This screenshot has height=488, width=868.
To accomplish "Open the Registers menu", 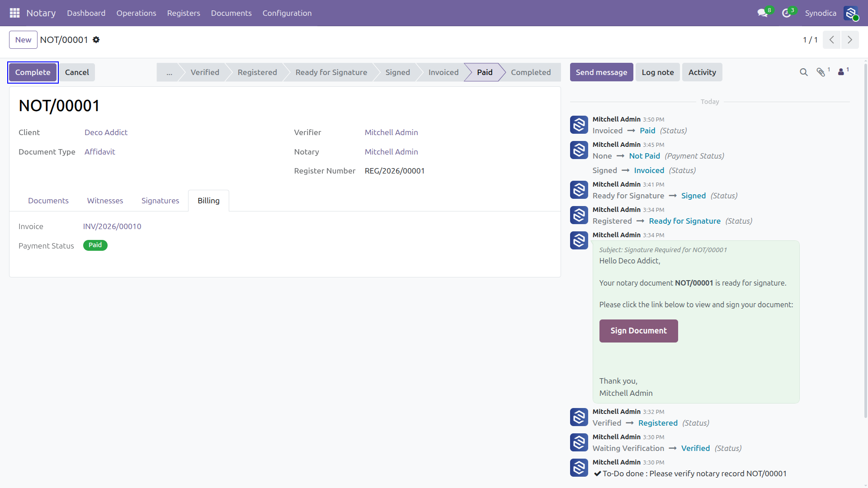I will click(x=184, y=13).
